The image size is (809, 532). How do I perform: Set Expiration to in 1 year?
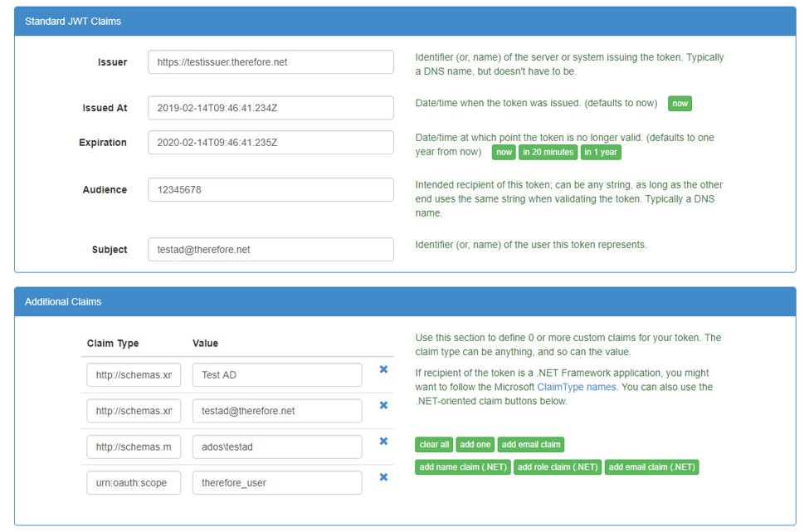[601, 152]
